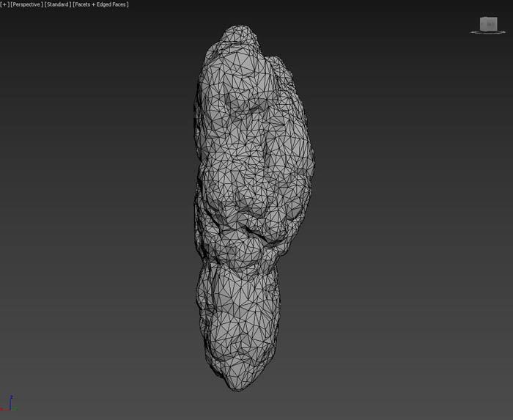The width and height of the screenshot is (513, 420).
Task: Click the ViewCube's top edge
Action: coord(489,18)
